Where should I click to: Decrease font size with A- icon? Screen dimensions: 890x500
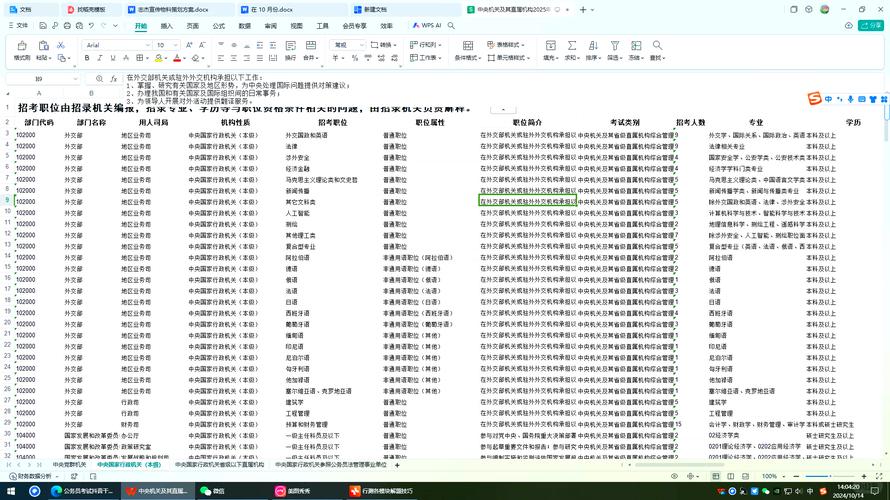202,45
